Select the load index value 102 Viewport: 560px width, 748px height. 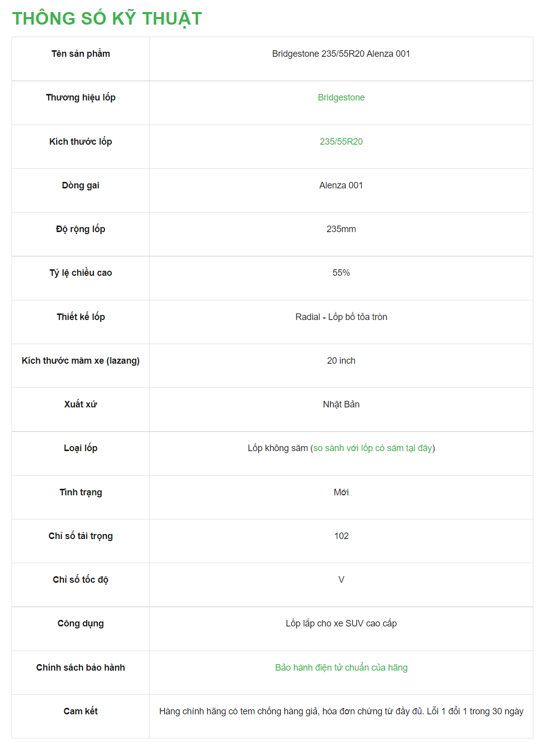[341, 536]
